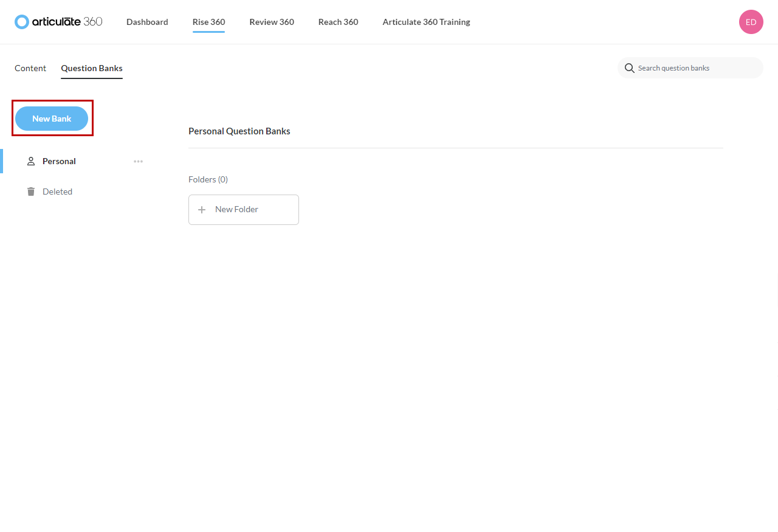This screenshot has height=532, width=778.
Task: Open Review 360 from the top navigation
Action: (272, 22)
